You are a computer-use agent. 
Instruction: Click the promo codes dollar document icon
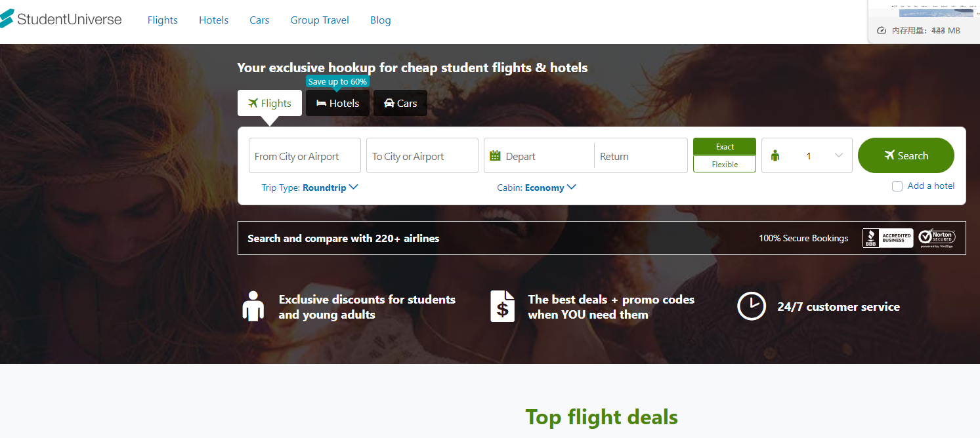coord(502,306)
